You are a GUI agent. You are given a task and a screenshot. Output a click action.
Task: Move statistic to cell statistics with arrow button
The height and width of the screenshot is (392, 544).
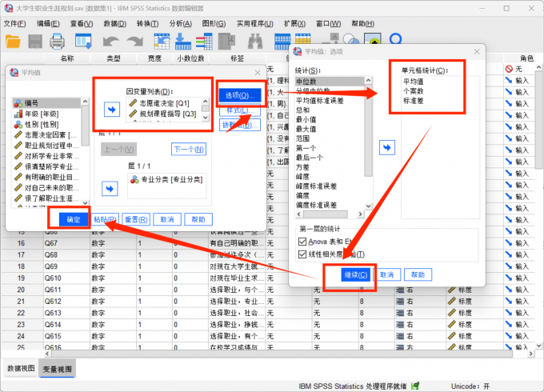click(386, 147)
